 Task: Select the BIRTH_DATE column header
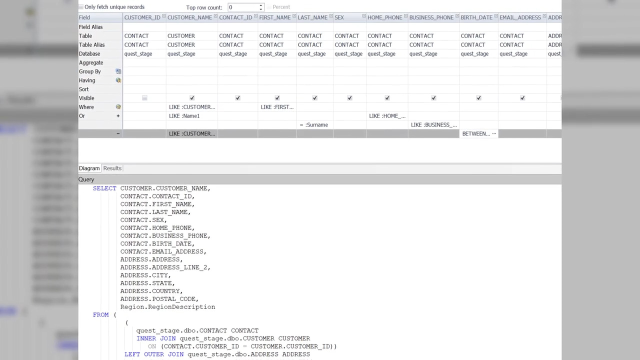tap(479, 18)
